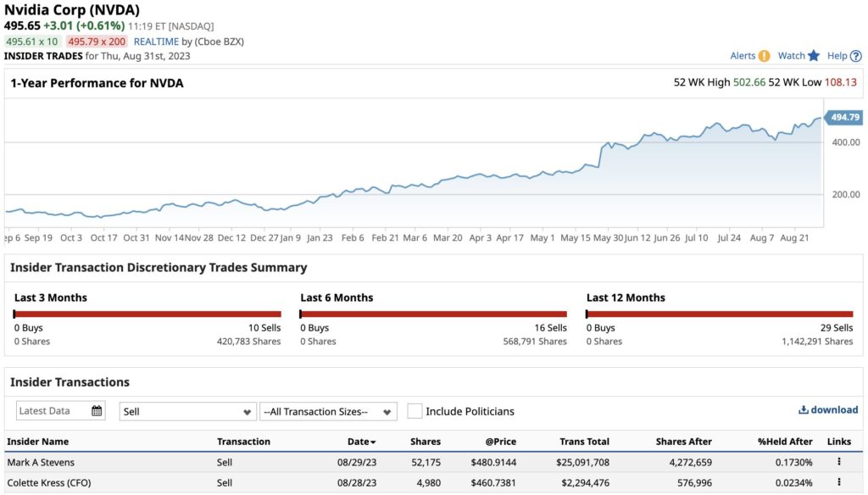The height and width of the screenshot is (495, 868).
Task: Open kebab menu for Colette Kress row
Action: coord(838,483)
